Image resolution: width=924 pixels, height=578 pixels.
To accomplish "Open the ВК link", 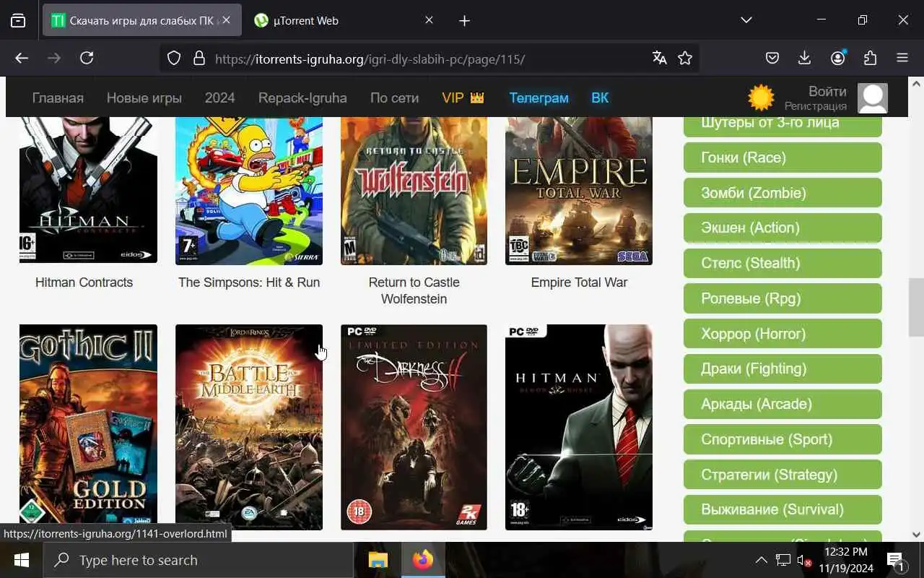I will coord(600,98).
